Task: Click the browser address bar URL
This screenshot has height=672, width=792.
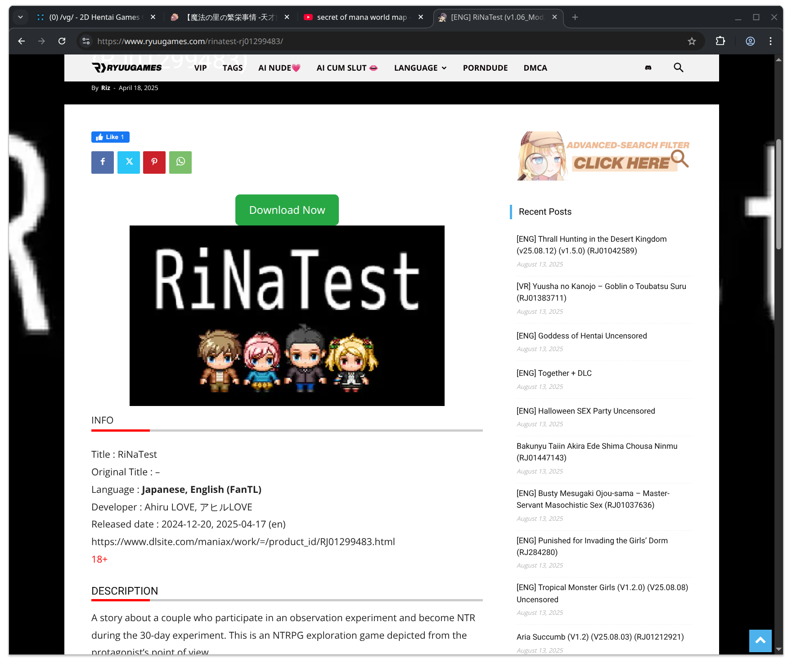Action: (190, 41)
